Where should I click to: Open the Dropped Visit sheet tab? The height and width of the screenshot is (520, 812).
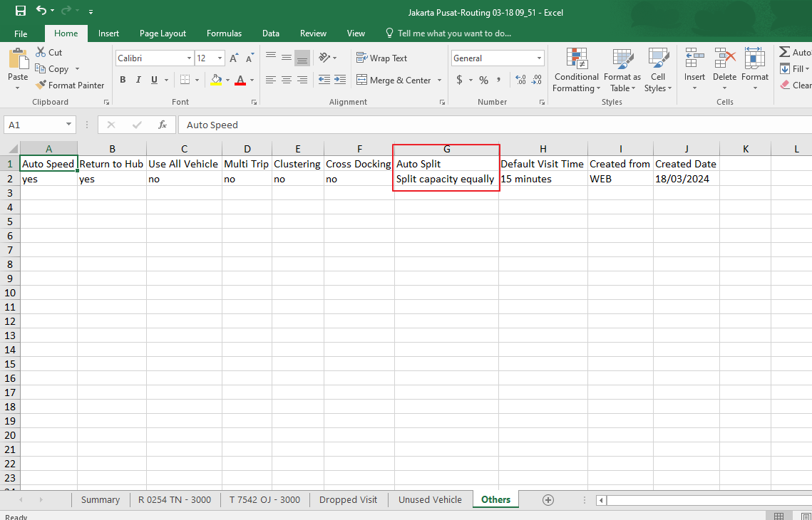[x=348, y=499]
